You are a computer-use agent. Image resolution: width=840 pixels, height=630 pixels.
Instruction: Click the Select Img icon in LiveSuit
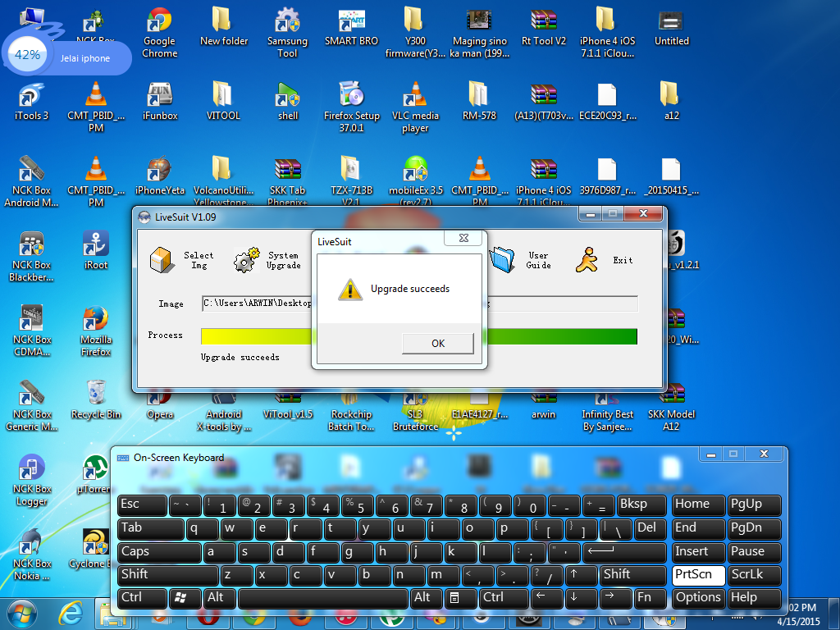point(162,259)
